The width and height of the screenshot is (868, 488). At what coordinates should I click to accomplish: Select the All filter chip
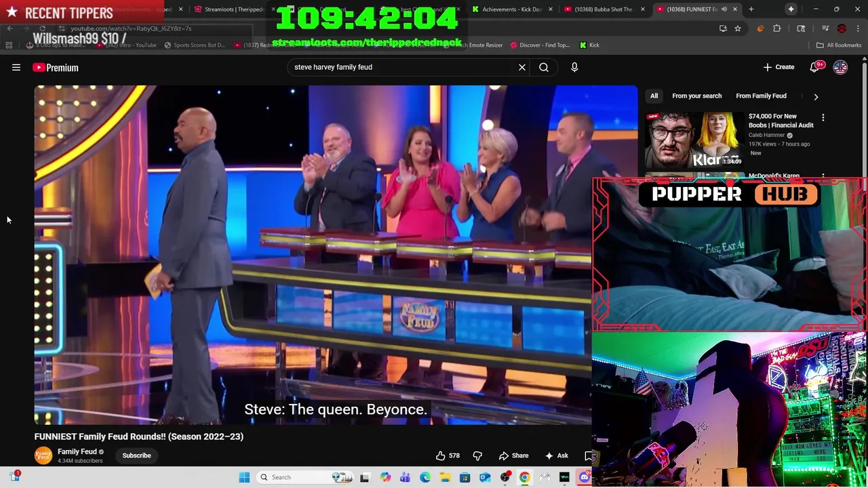654,96
